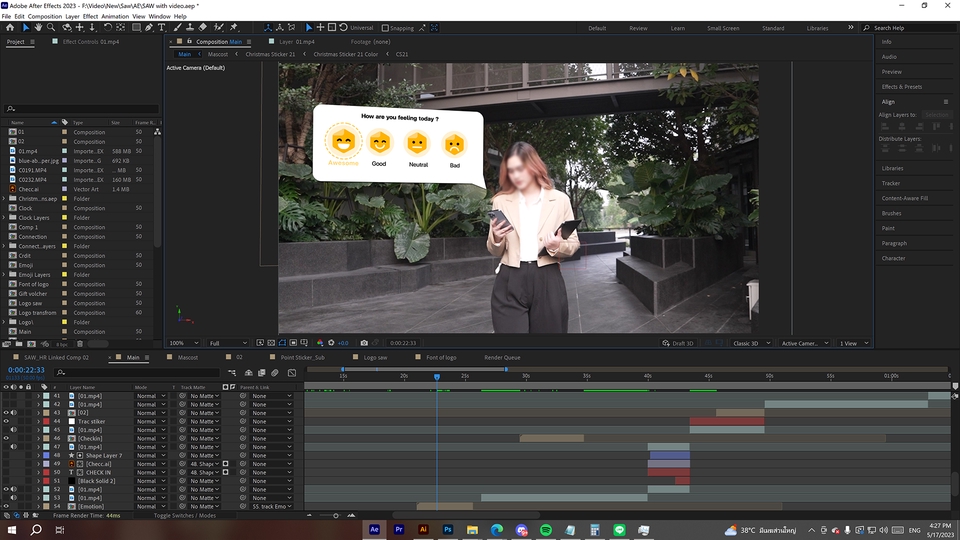Open the Active Camera view dropdown
The width and height of the screenshot is (960, 540).
tap(804, 343)
